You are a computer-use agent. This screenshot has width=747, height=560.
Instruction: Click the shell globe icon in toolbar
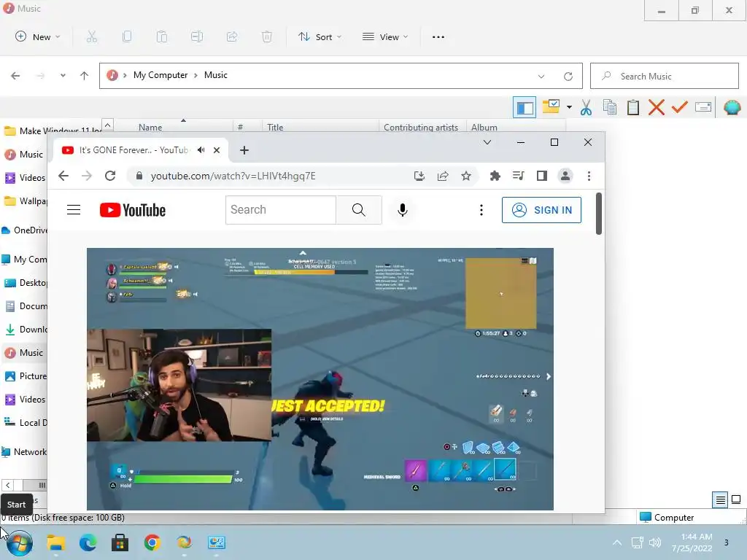(732, 107)
